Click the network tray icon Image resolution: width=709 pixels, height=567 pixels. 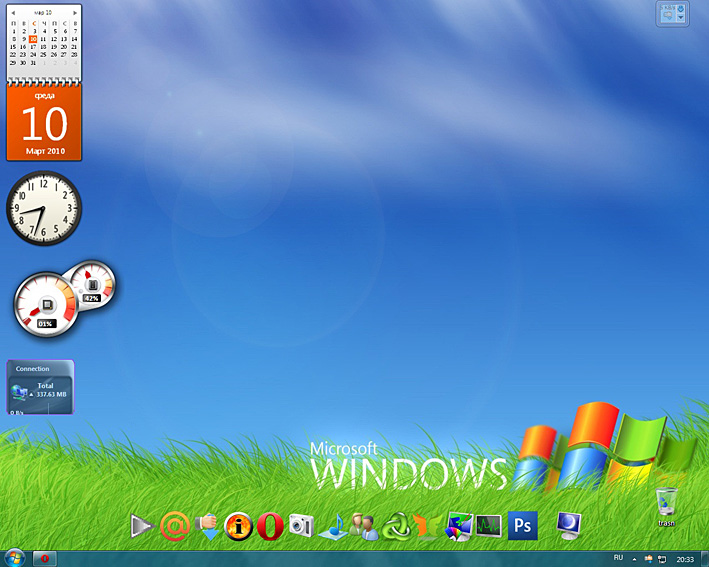[x=662, y=559]
